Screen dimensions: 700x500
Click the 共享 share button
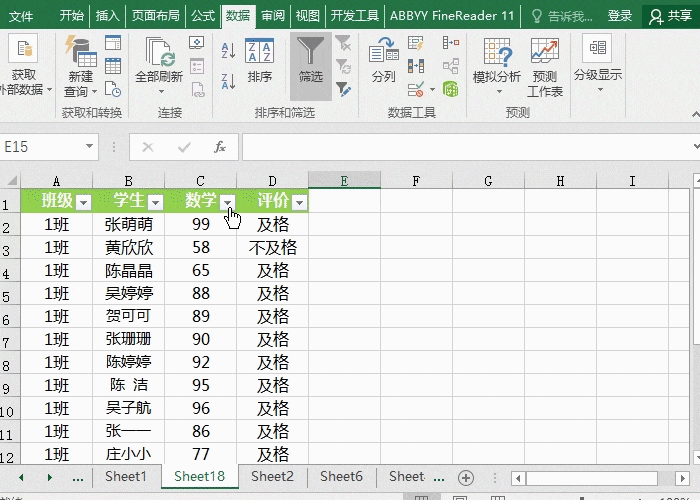click(x=671, y=16)
